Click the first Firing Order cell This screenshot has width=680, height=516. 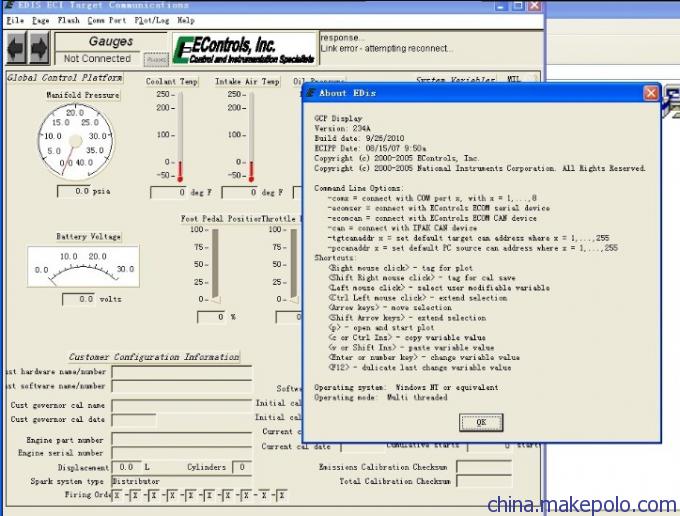pos(117,495)
